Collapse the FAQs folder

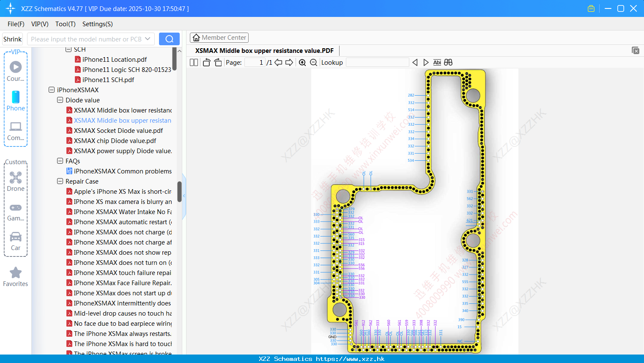coord(60,161)
